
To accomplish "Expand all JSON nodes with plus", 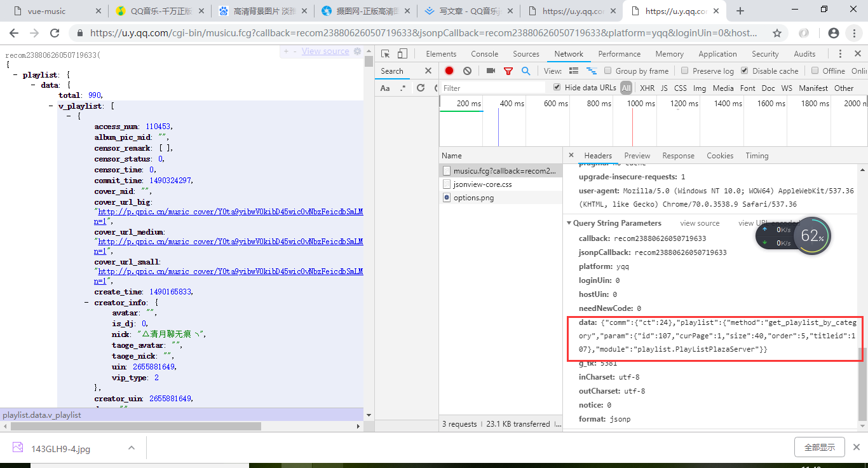I will pos(286,52).
